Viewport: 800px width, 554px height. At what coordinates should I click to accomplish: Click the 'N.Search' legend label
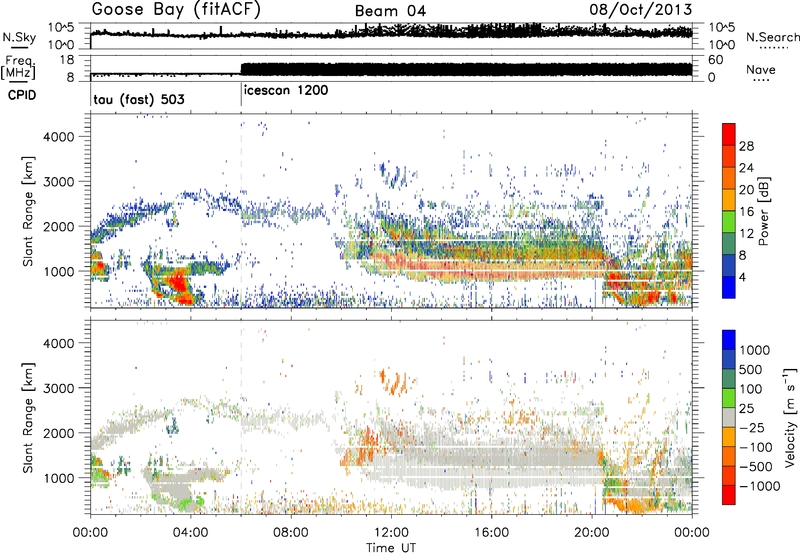(772, 37)
